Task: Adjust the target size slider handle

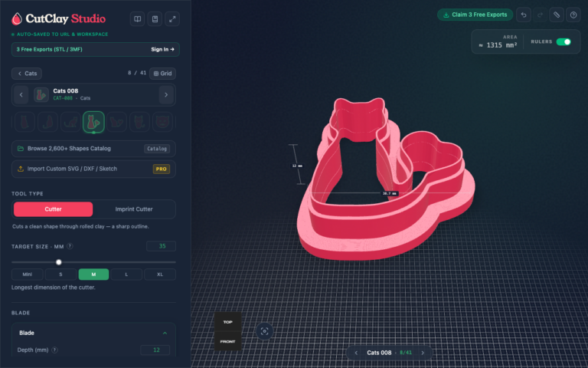Action: tap(58, 262)
